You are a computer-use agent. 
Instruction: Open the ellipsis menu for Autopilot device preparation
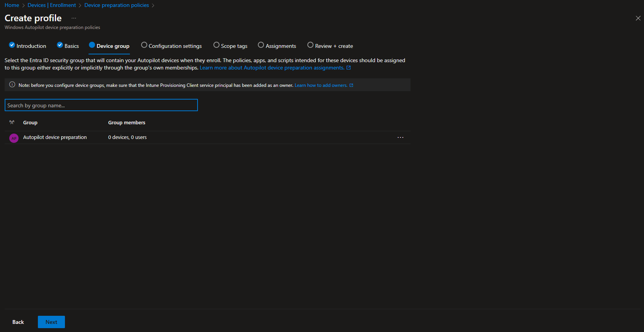(400, 137)
